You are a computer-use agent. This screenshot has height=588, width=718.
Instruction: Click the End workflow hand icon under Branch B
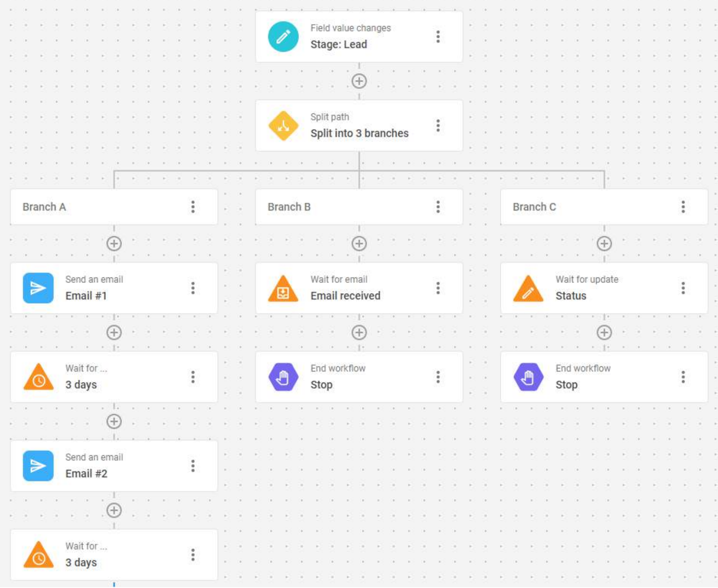pyautogui.click(x=283, y=377)
